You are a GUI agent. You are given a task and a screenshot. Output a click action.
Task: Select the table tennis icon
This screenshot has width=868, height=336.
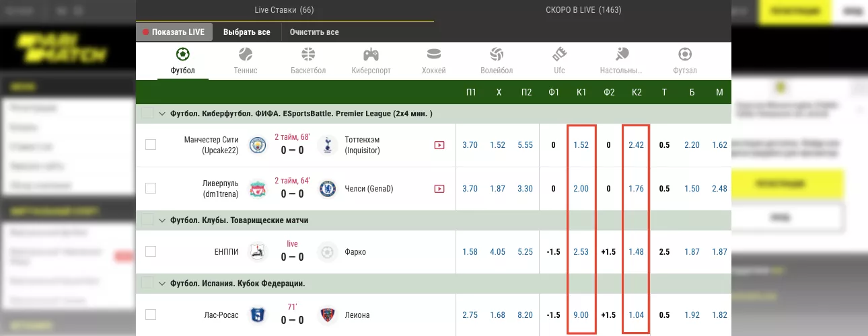coord(622,54)
